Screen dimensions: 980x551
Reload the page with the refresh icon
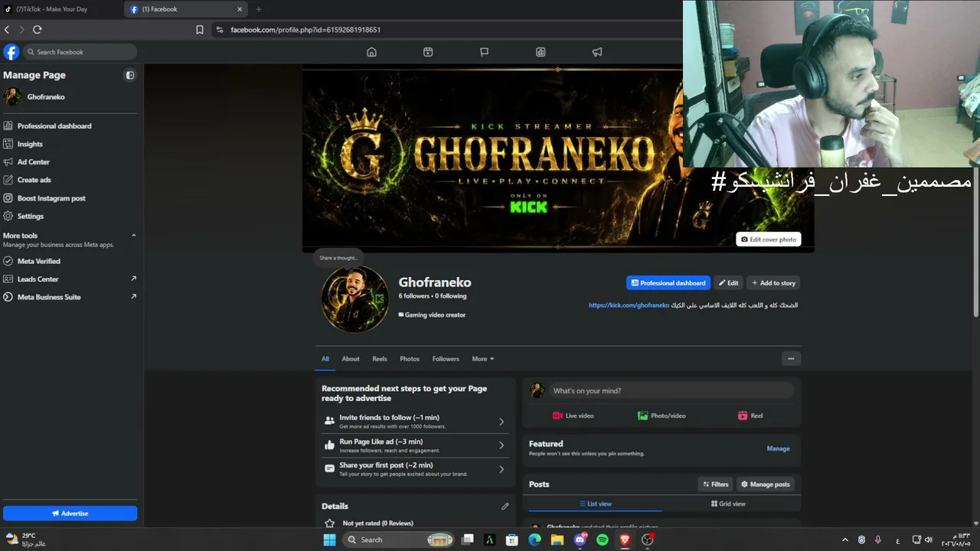37,30
